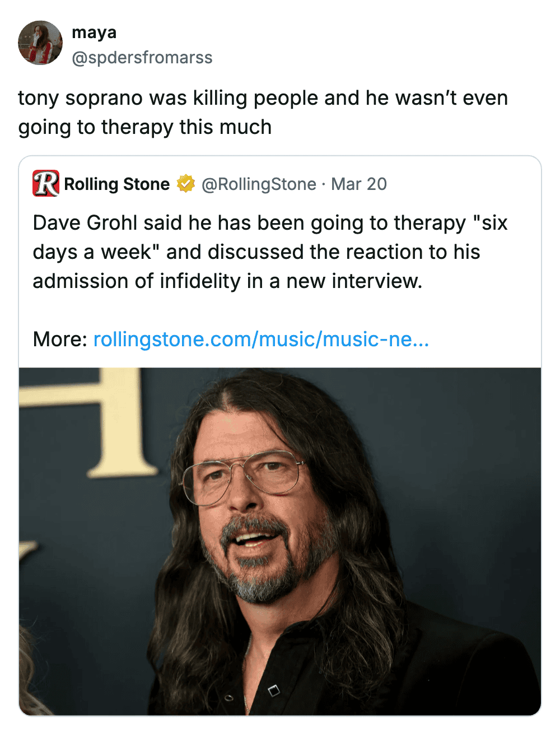Click the gold verified badge
The image size is (560, 734).
185,184
